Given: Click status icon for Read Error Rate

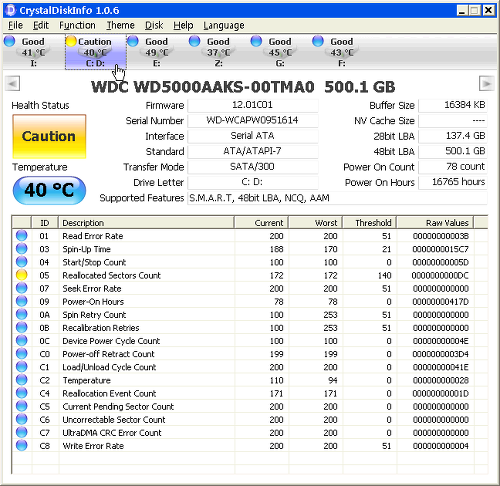Looking at the screenshot, I should (22, 236).
